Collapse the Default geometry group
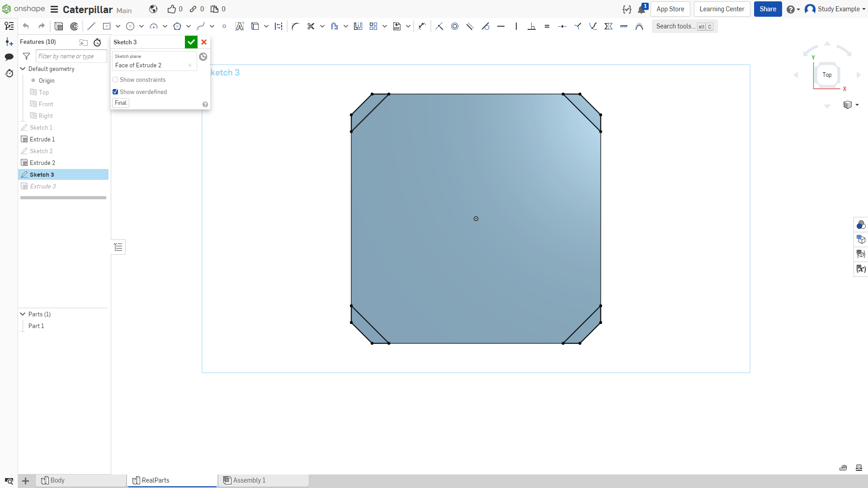 (23, 69)
